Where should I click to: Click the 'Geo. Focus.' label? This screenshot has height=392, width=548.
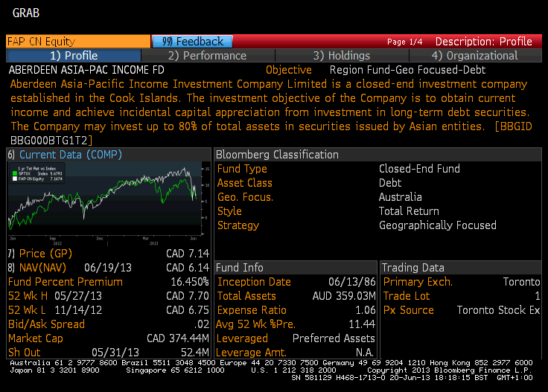245,197
